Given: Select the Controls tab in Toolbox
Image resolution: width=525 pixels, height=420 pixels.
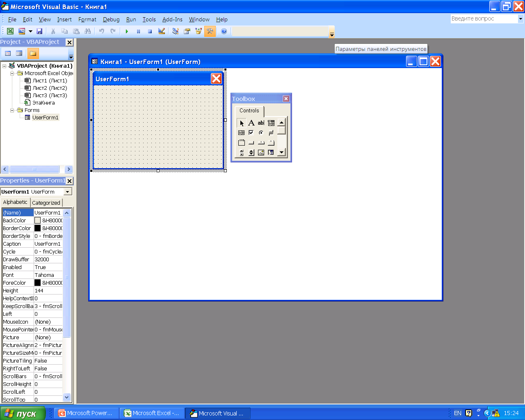Looking at the screenshot, I should pyautogui.click(x=249, y=110).
